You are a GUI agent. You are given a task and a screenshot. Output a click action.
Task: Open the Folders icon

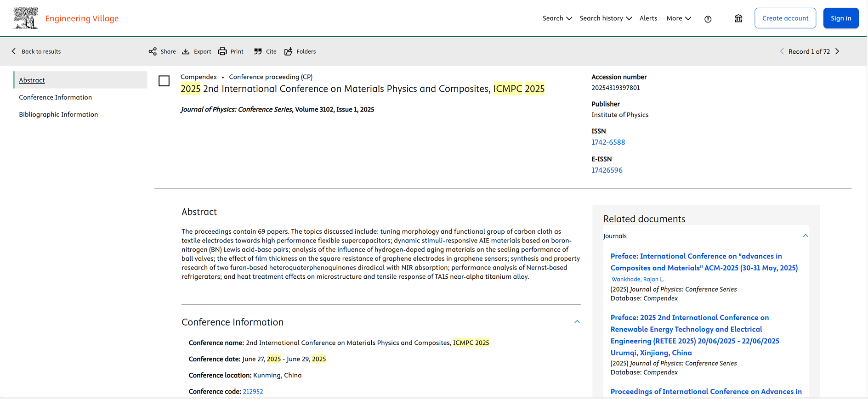[x=288, y=51]
